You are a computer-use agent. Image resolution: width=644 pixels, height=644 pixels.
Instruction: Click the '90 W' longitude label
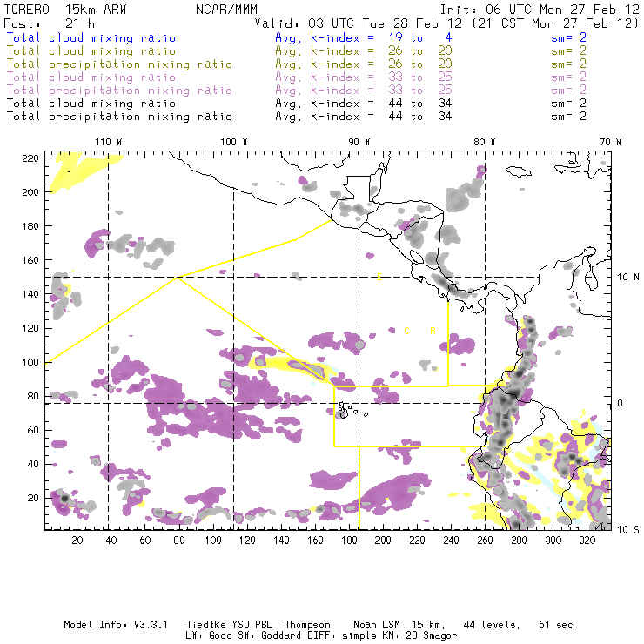tap(359, 142)
